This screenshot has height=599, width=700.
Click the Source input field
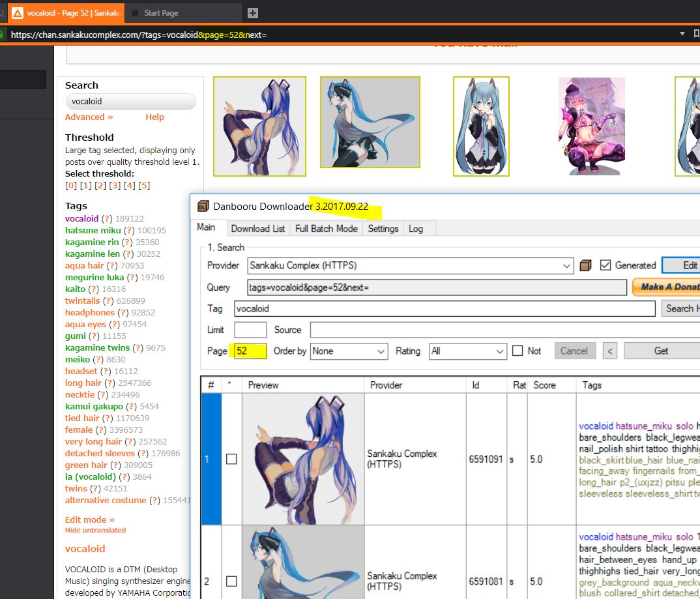505,330
